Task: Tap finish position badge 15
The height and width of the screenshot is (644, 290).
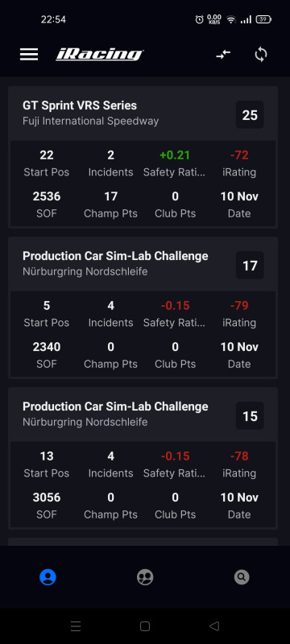Action: point(250,415)
